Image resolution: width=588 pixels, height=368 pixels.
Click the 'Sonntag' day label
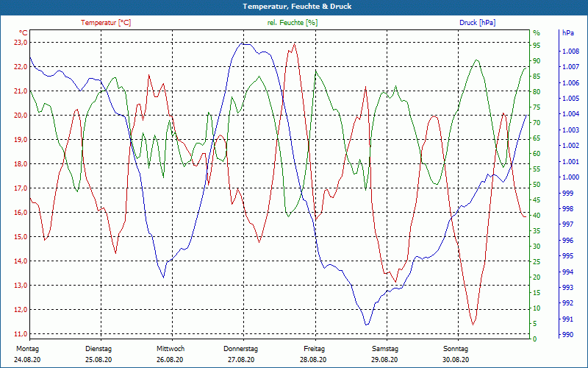tap(456, 349)
